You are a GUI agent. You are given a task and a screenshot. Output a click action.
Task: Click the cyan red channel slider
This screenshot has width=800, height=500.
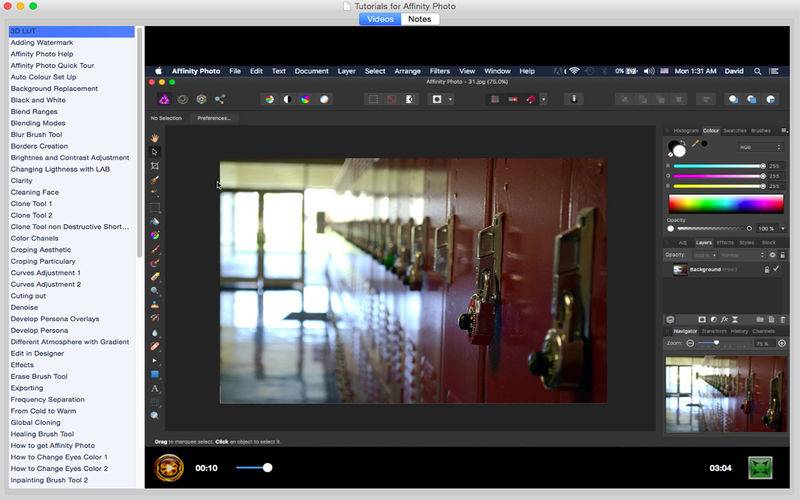coord(718,166)
